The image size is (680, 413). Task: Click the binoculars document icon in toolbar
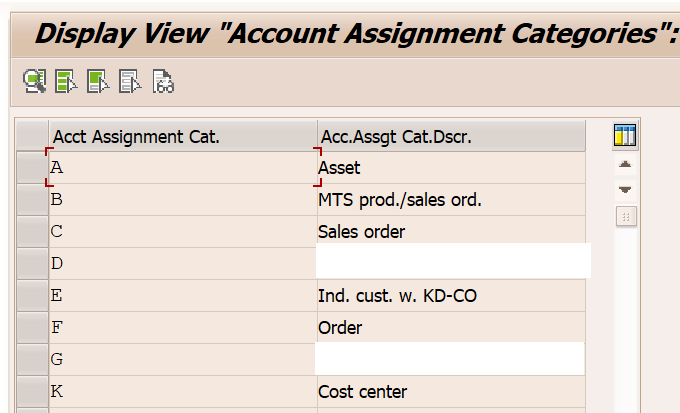[x=163, y=82]
